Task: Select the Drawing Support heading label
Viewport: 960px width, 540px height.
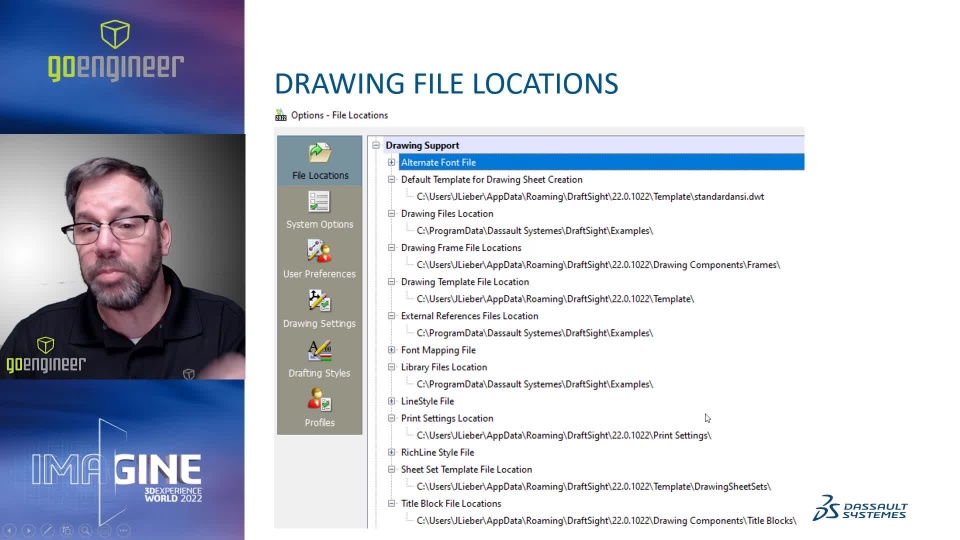Action: coord(422,145)
